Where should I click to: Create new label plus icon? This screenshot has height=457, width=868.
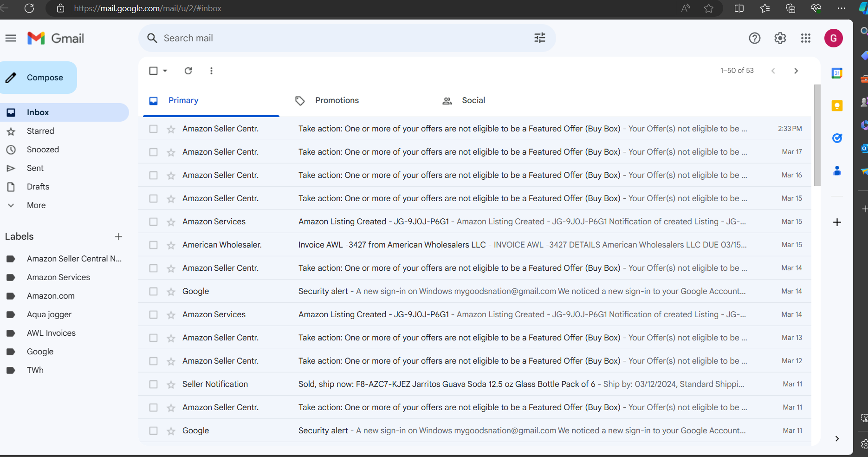click(x=118, y=236)
